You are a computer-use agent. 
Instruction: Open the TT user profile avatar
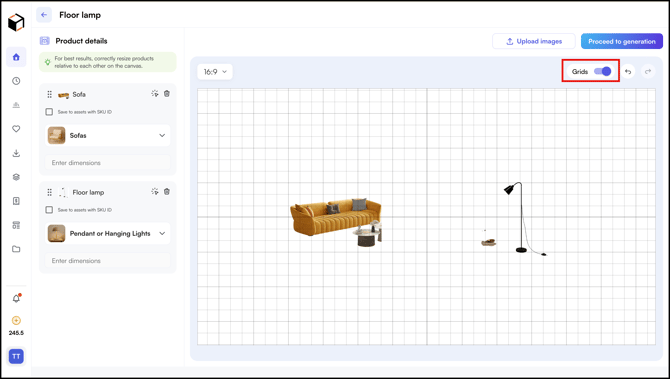coord(16,356)
